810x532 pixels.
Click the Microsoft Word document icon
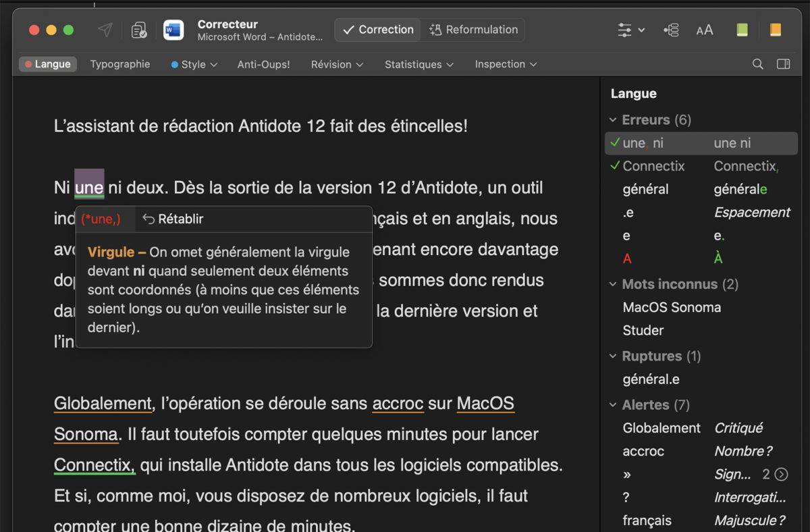(x=173, y=30)
